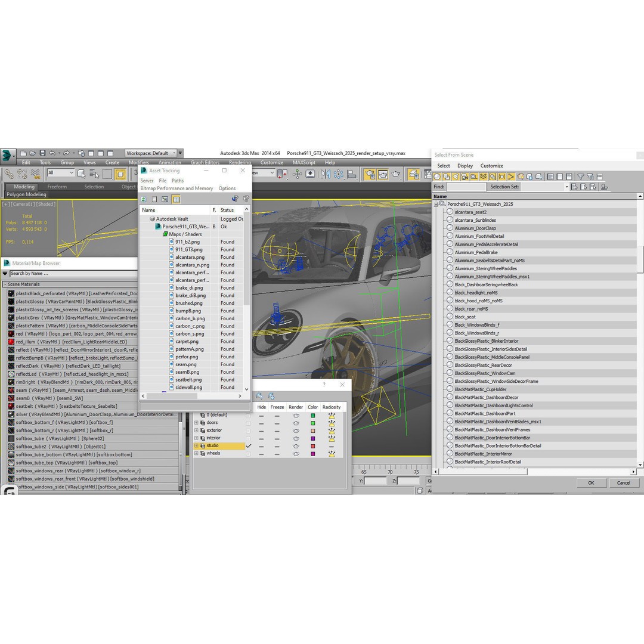
Task: Toggle Display Geometry filter in Select From Scene
Action: [436, 177]
